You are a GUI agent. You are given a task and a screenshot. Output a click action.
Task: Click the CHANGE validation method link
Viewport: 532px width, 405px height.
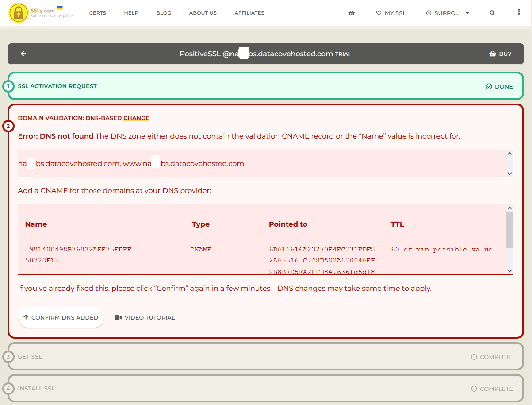[x=136, y=118]
